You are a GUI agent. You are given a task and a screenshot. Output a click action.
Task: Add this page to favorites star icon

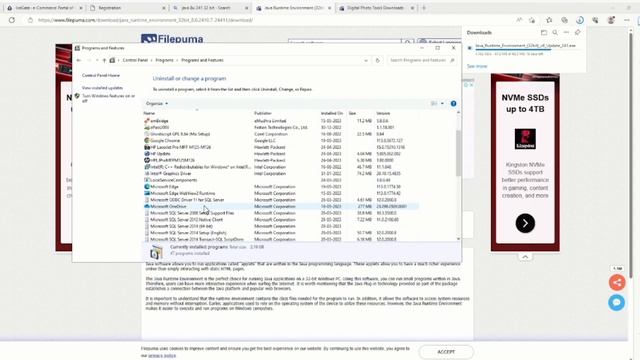pos(532,20)
